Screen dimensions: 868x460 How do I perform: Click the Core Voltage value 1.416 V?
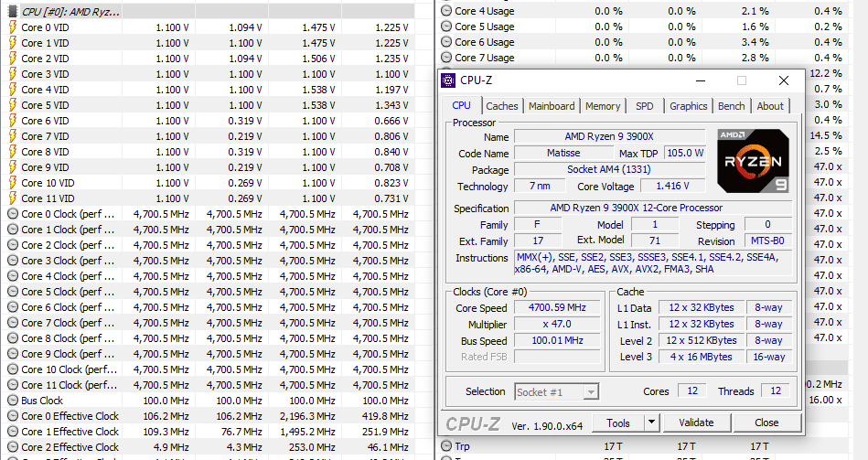click(x=672, y=186)
